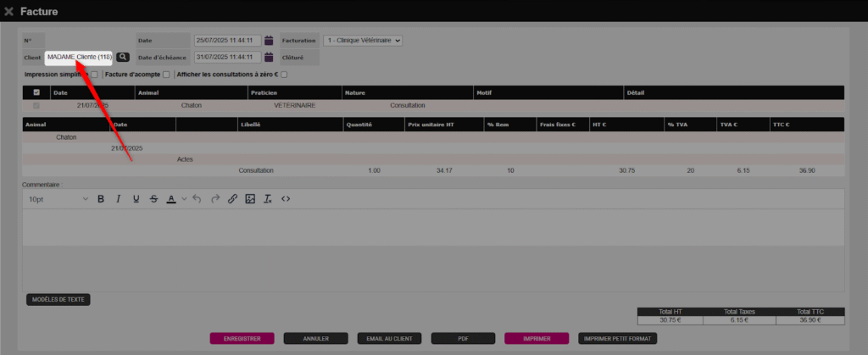Check the Facture d'acompte option
This screenshot has width=868, height=355.
(166, 75)
